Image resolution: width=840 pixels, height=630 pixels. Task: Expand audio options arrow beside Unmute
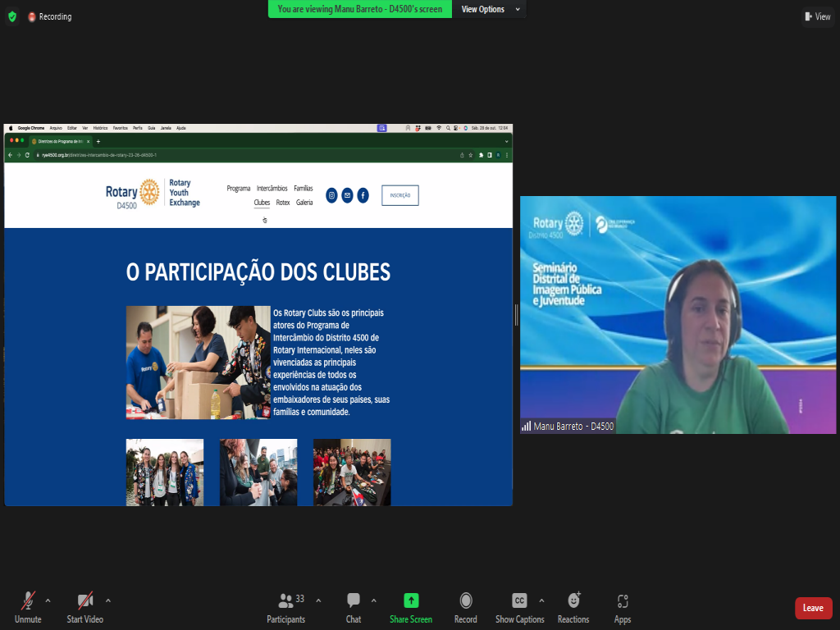pos(48,600)
